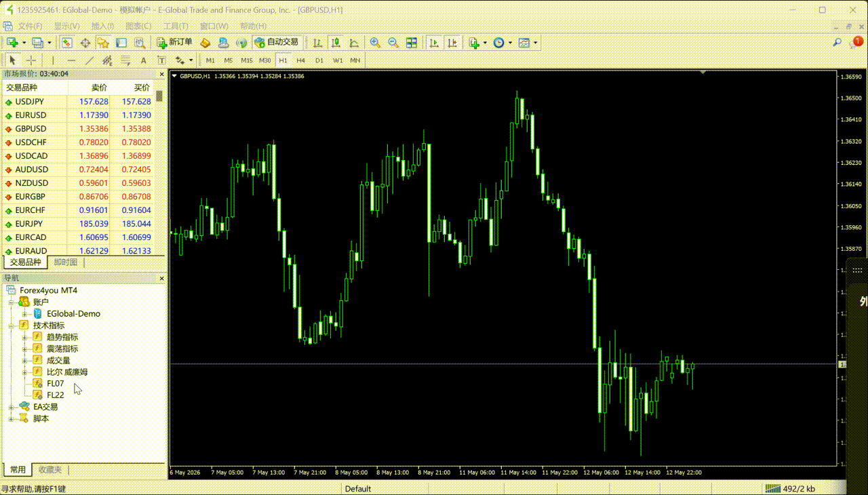Viewport: 868px width, 495px height.
Task: Switch to the 收藏夹 tab
Action: coord(50,469)
